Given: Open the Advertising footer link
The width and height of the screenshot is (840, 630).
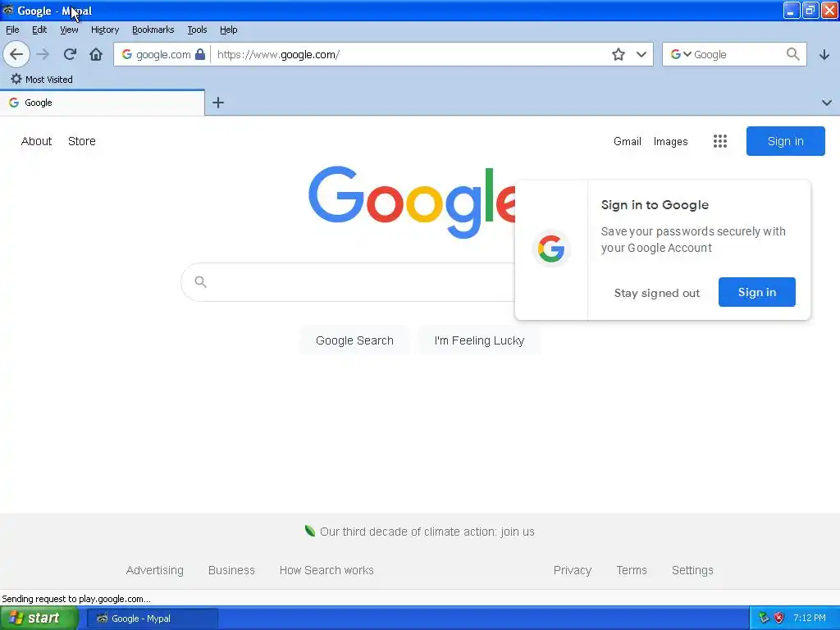Looking at the screenshot, I should click(x=155, y=571).
